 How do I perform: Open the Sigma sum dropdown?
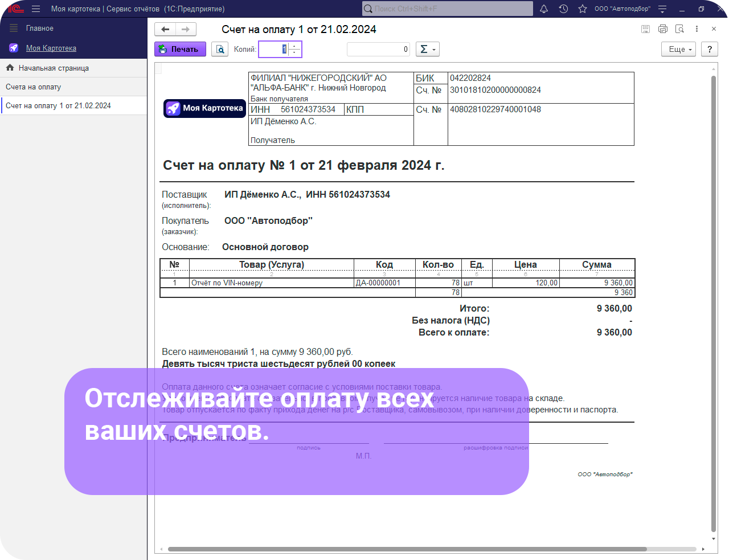(x=428, y=49)
